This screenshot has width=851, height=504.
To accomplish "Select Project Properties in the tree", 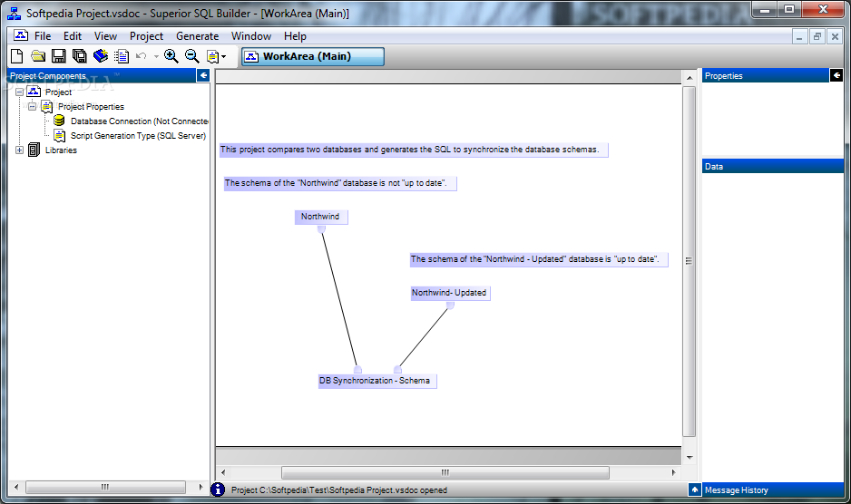I will tap(91, 107).
